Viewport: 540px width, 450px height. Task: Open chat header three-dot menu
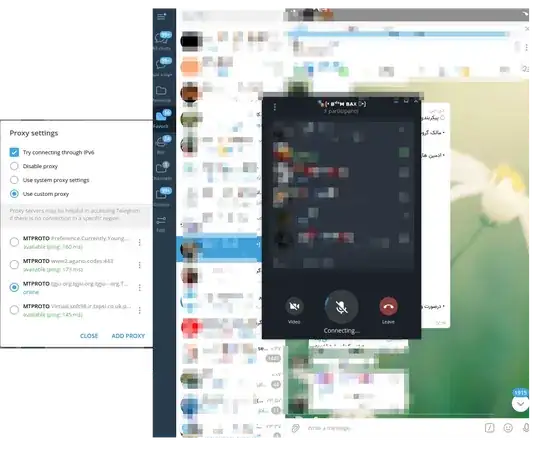coord(526,47)
